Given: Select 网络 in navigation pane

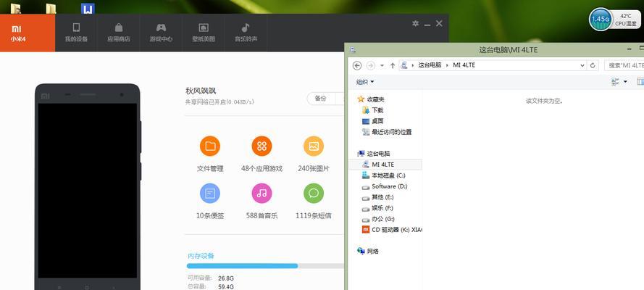Looking at the screenshot, I should pyautogui.click(x=368, y=251).
